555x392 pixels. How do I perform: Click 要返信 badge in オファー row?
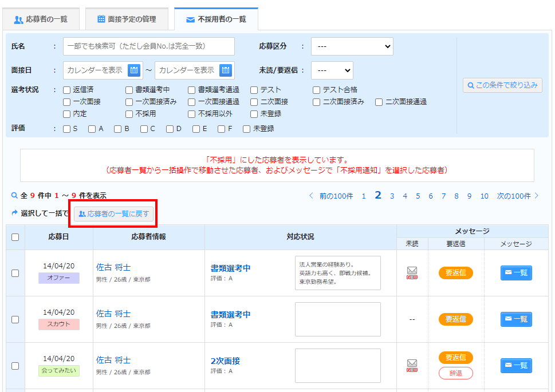[456, 273]
